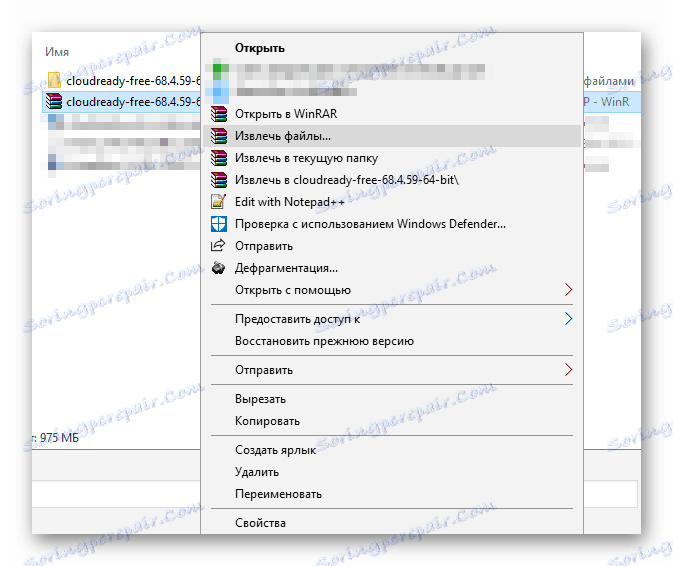
Task: Click the Windows Defender shield icon
Action: click(x=218, y=224)
